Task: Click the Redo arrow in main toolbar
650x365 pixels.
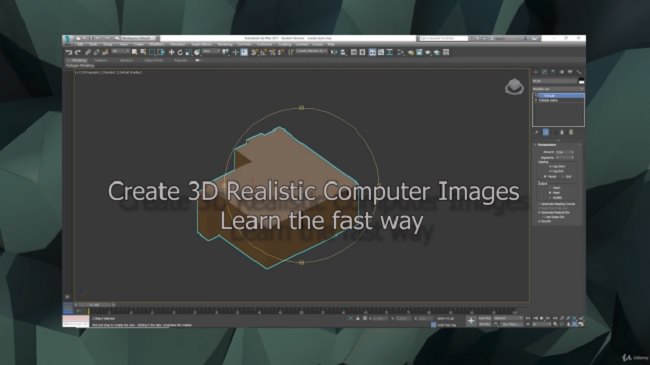Action: coord(78,52)
